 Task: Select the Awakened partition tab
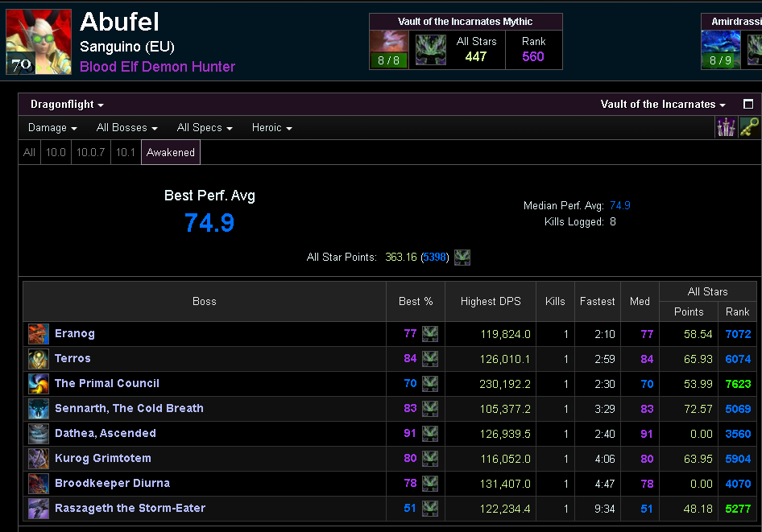point(171,152)
